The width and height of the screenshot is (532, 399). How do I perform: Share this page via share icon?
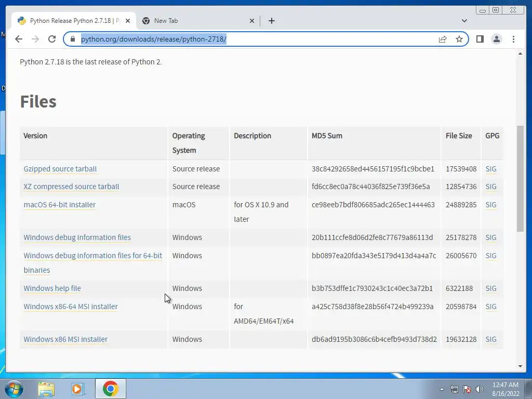tap(443, 39)
